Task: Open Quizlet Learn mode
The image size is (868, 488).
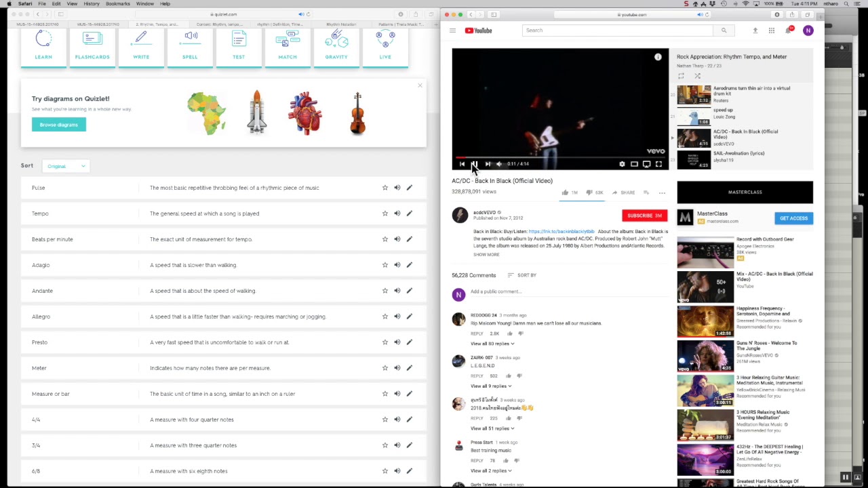Action: (x=43, y=47)
